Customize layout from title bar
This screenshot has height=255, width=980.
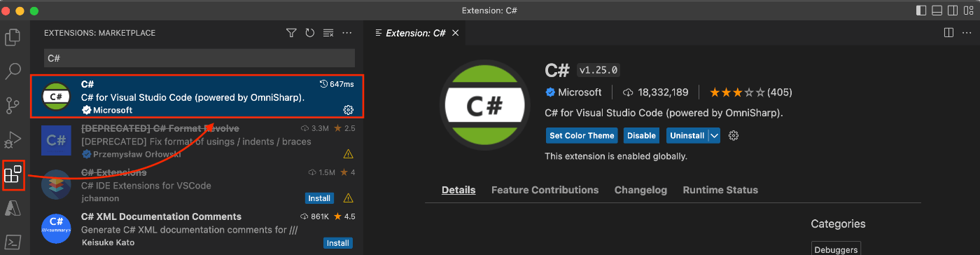[969, 11]
